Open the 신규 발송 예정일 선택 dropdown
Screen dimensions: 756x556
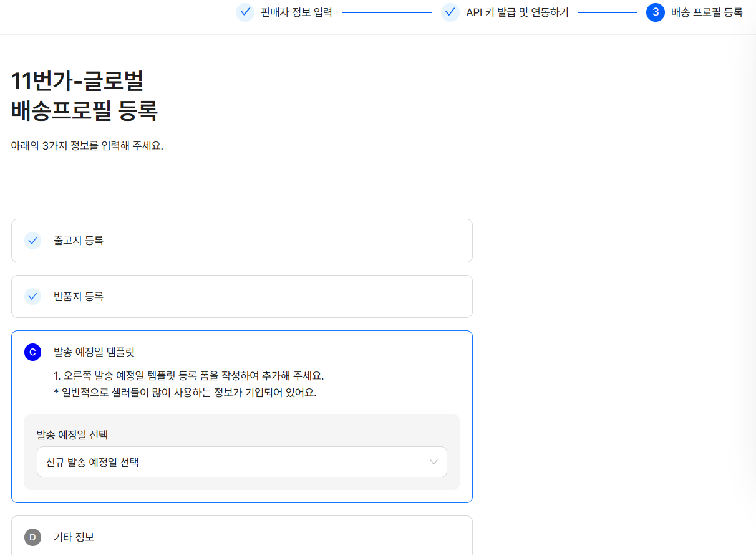tap(242, 462)
